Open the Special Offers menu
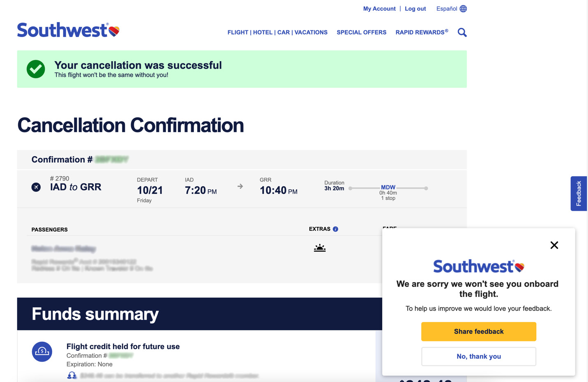Image resolution: width=588 pixels, height=382 pixels. click(x=361, y=32)
